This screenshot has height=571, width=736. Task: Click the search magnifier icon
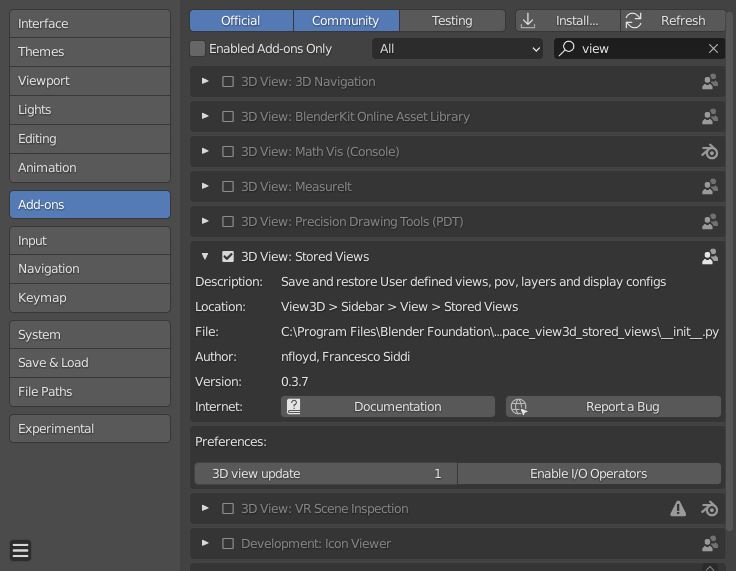tap(567, 48)
